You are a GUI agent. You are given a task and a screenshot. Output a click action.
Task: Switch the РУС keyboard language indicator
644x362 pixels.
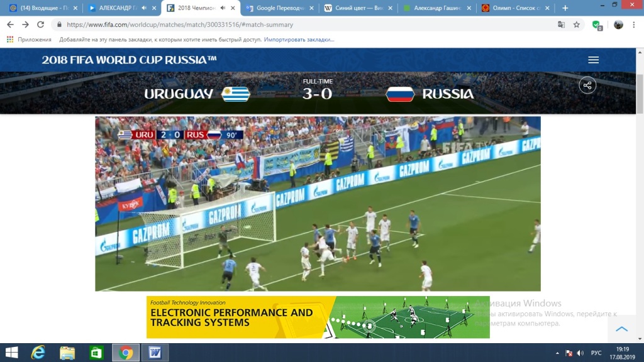coord(596,353)
